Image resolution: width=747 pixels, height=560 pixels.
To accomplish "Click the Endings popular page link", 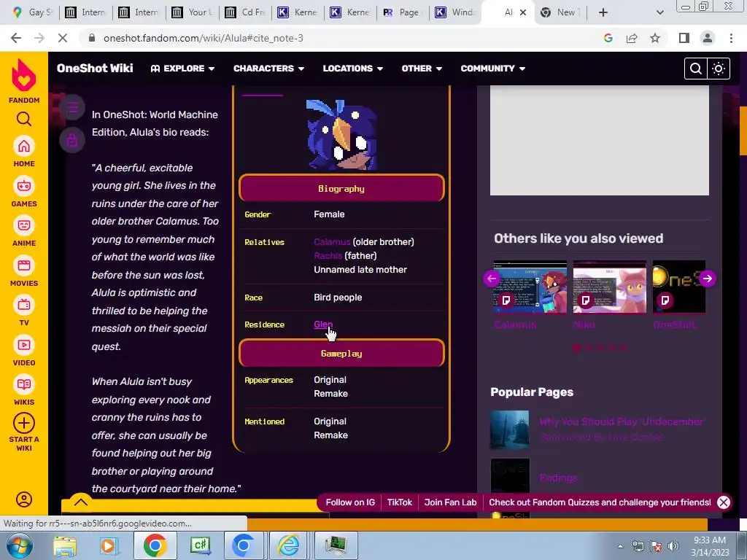I will (x=558, y=478).
